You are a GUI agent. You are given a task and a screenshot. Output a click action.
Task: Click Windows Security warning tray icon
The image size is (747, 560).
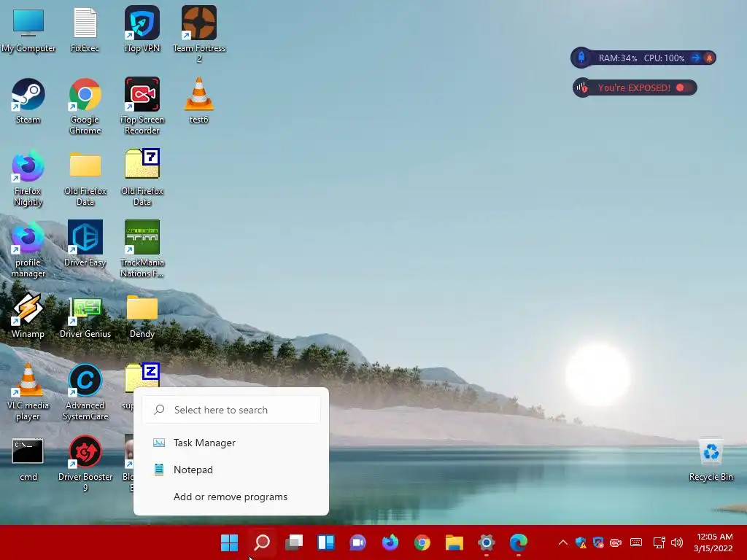[x=581, y=542]
